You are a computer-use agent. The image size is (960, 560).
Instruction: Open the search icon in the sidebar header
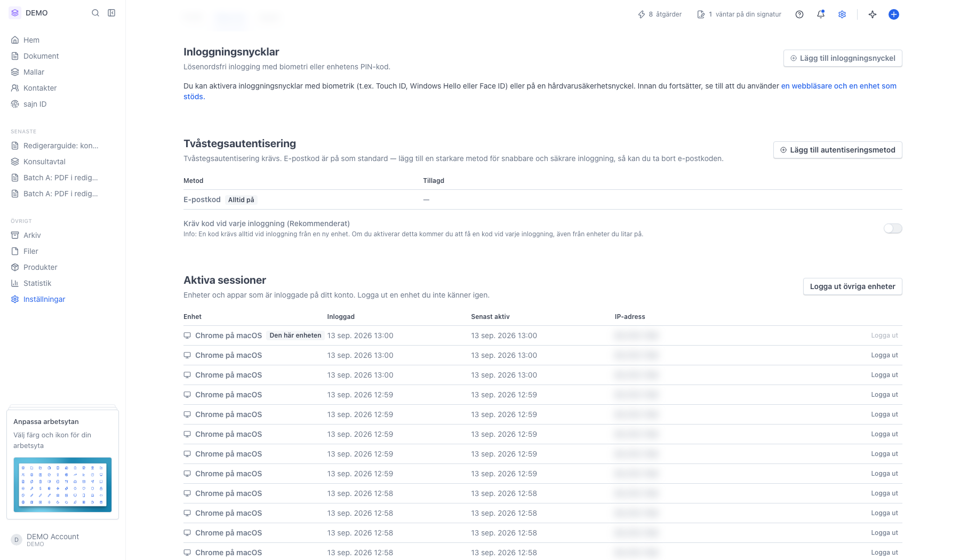click(x=95, y=13)
